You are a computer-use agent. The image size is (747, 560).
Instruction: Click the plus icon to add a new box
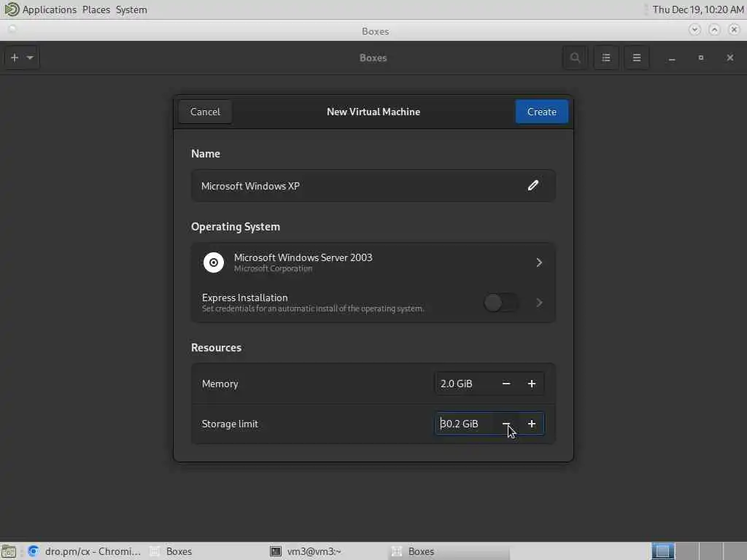click(x=15, y=58)
